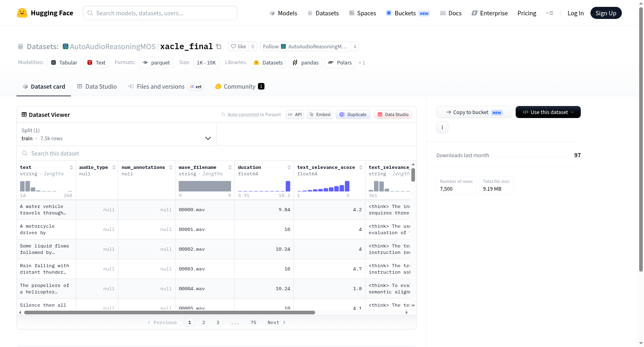The width and height of the screenshot is (644, 347).
Task: Switch to the Dataset card tab
Action: [43, 86]
